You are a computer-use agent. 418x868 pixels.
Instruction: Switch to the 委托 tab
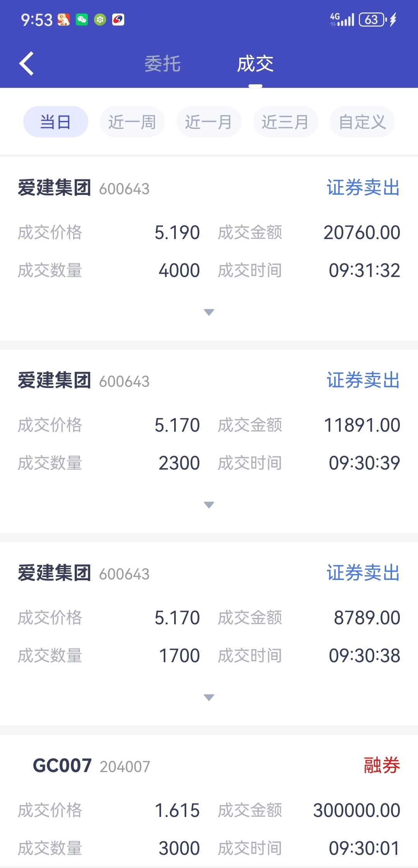(163, 64)
